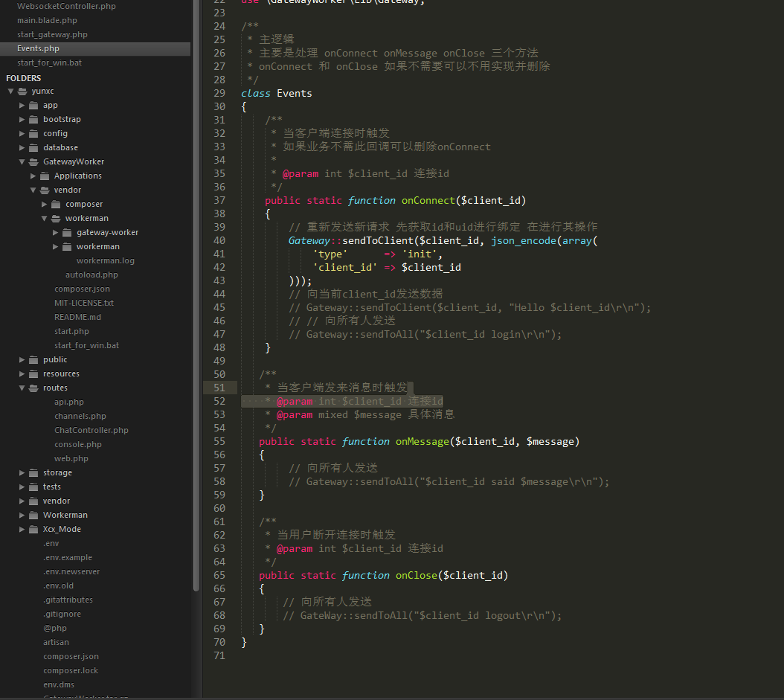Image resolution: width=784 pixels, height=700 pixels.
Task: Click the Xcx_Mode folder icon
Action: pos(33,529)
